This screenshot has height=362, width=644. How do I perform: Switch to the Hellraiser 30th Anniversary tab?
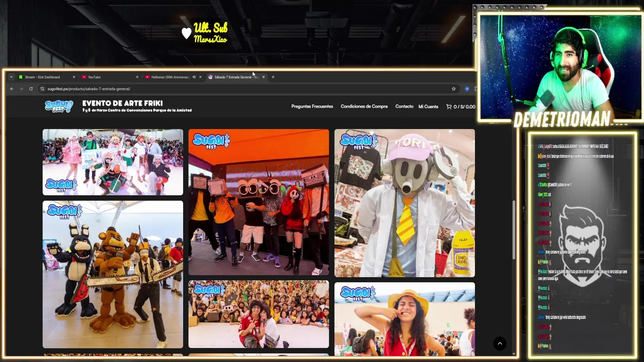170,77
